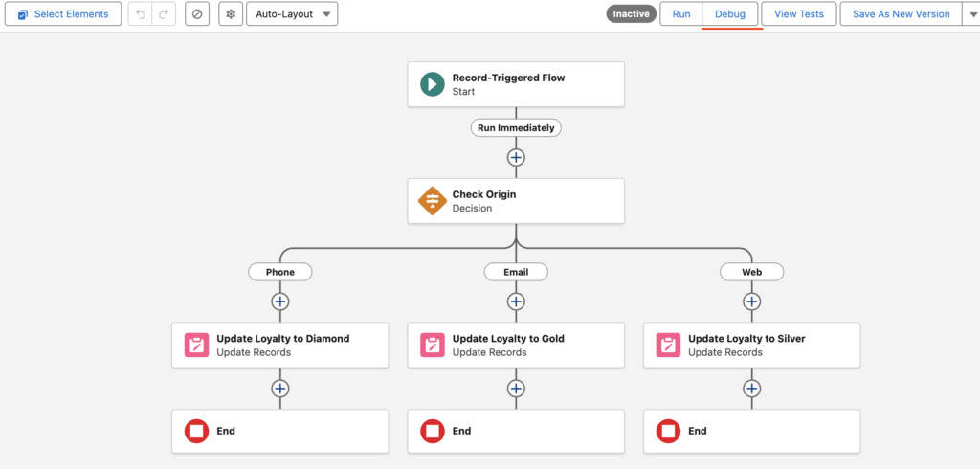Viewport: 980px width, 469px height.
Task: Click the Select Elements button
Action: (x=63, y=13)
